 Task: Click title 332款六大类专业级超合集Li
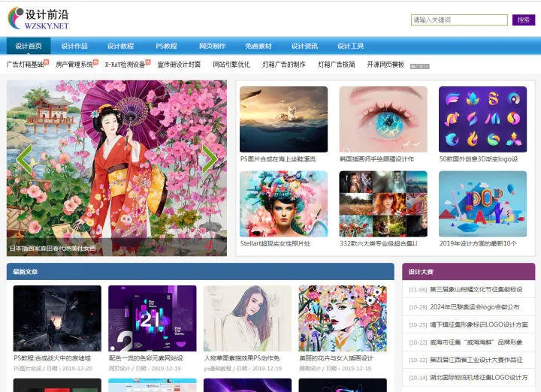379,243
